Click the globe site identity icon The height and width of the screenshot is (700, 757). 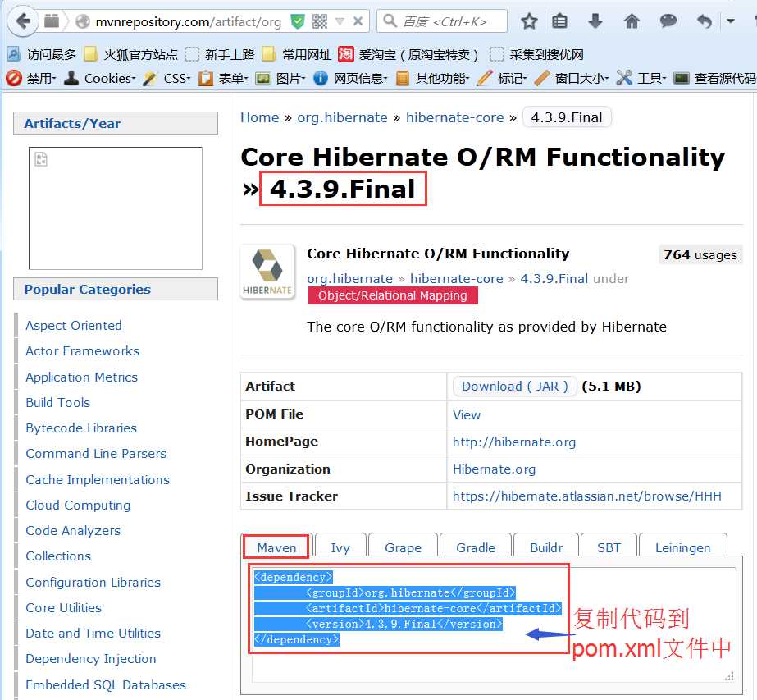pyautogui.click(x=83, y=21)
